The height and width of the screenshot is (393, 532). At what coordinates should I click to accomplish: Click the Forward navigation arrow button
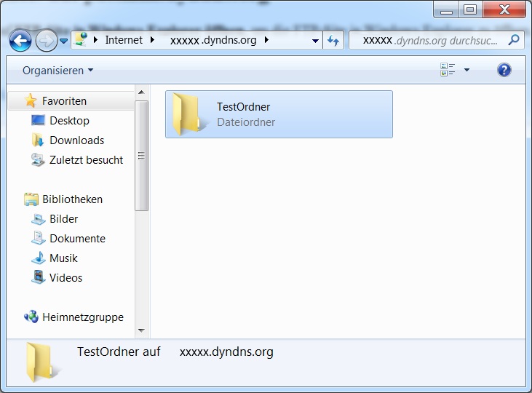pos(45,41)
